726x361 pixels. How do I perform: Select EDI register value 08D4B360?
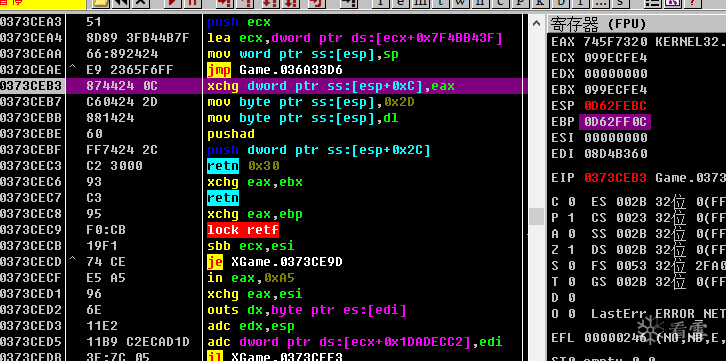616,154
